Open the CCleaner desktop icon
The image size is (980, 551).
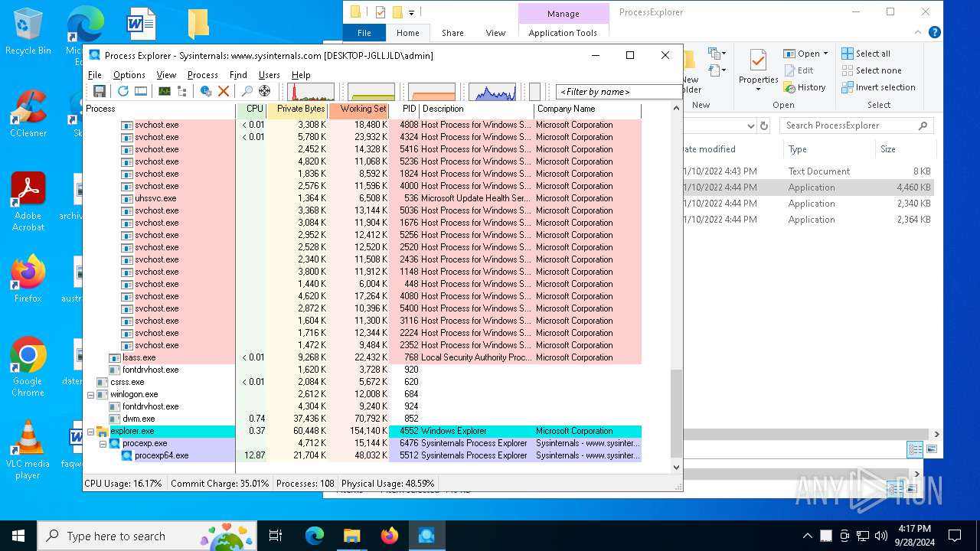tap(28, 113)
